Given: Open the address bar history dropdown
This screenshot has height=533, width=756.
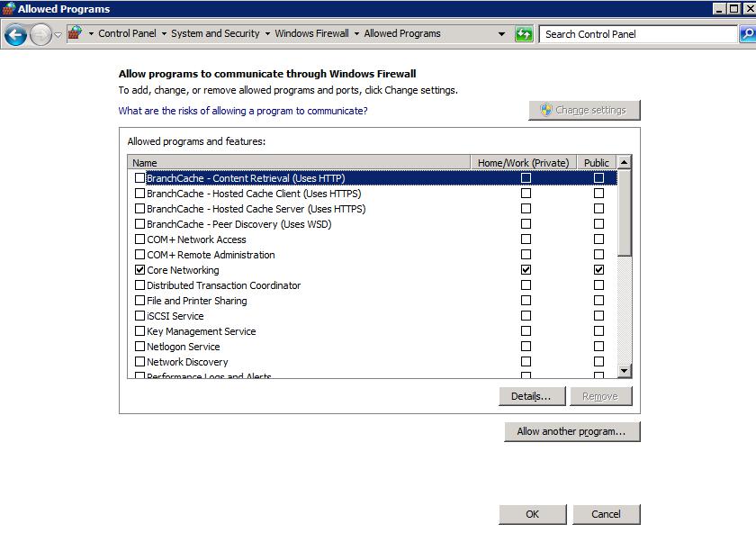Looking at the screenshot, I should click(502, 34).
